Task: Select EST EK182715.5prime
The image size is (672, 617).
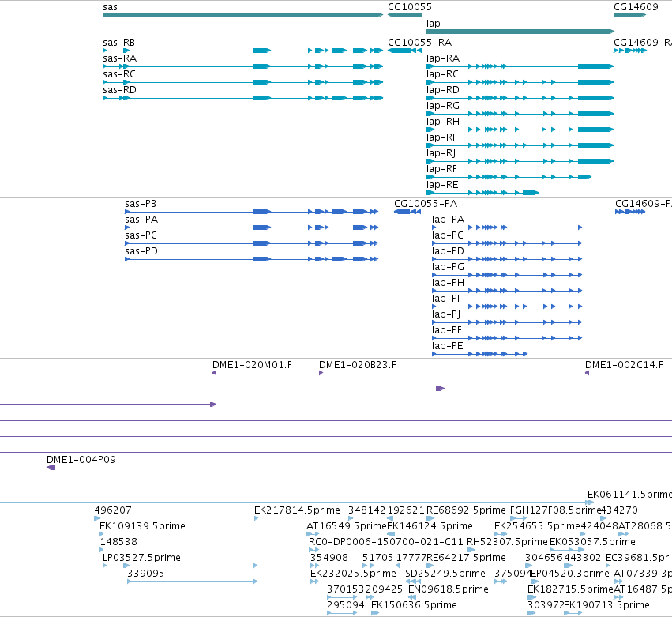Action: point(570,589)
